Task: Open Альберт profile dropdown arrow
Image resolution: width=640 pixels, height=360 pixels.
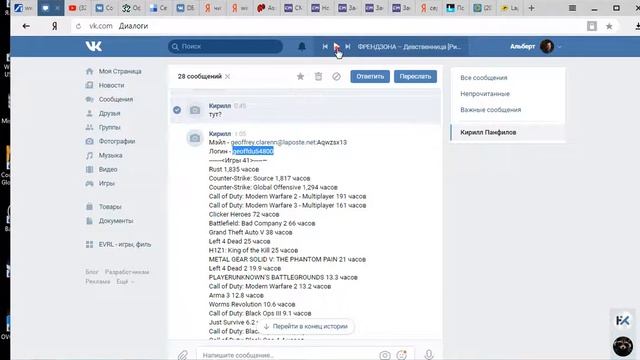Action: point(560,47)
